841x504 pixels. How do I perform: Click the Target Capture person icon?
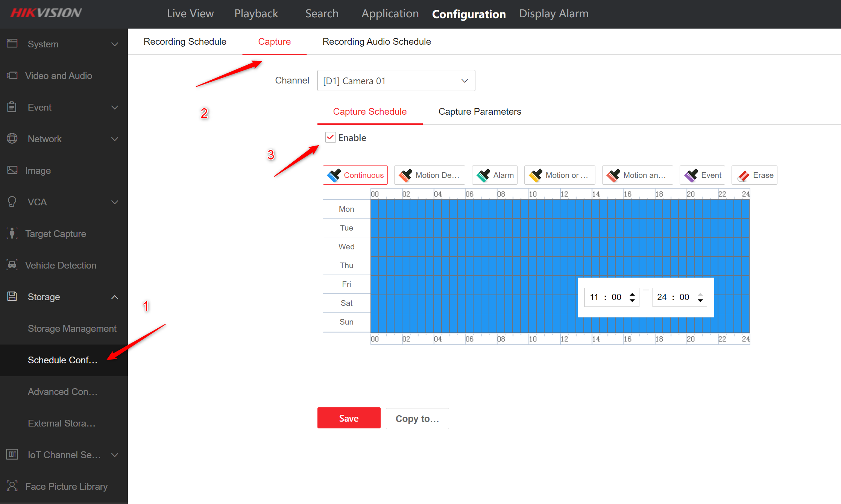point(12,233)
